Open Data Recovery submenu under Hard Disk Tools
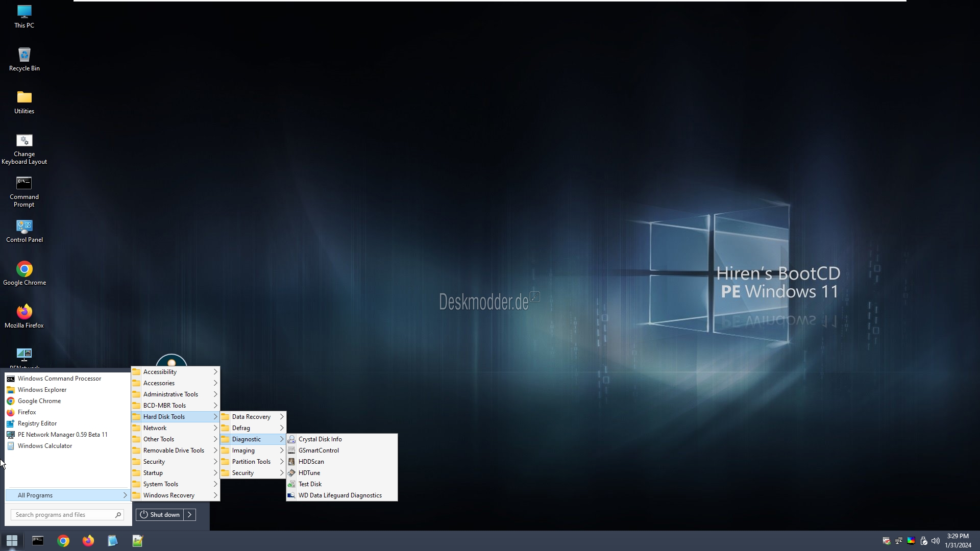980x551 pixels. pyautogui.click(x=253, y=417)
